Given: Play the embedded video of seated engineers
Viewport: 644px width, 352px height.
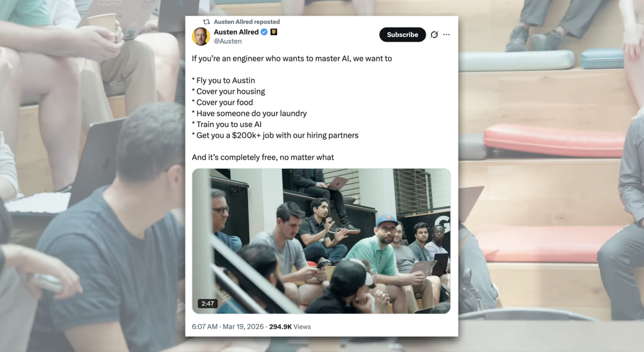Looking at the screenshot, I should click(321, 241).
